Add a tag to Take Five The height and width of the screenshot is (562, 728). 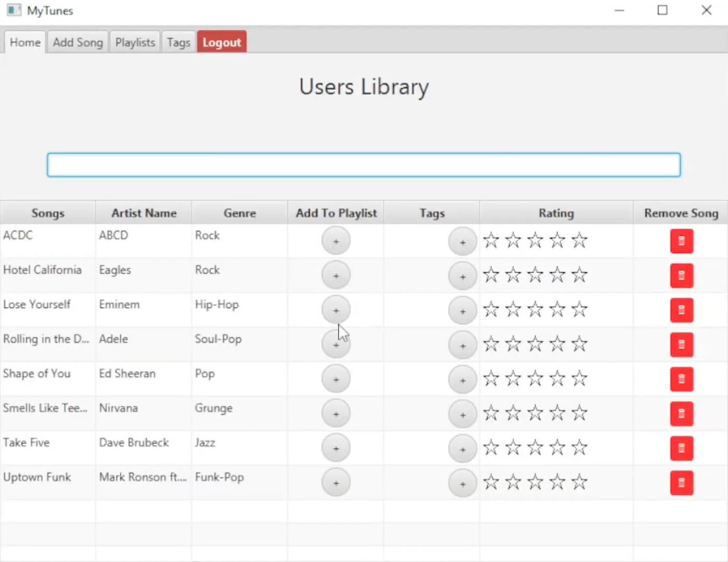[x=463, y=449]
